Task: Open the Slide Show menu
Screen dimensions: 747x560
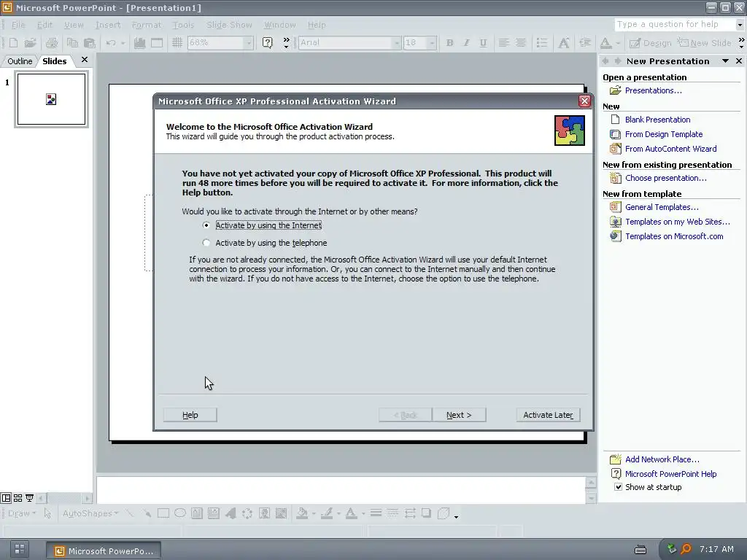Action: 229,25
